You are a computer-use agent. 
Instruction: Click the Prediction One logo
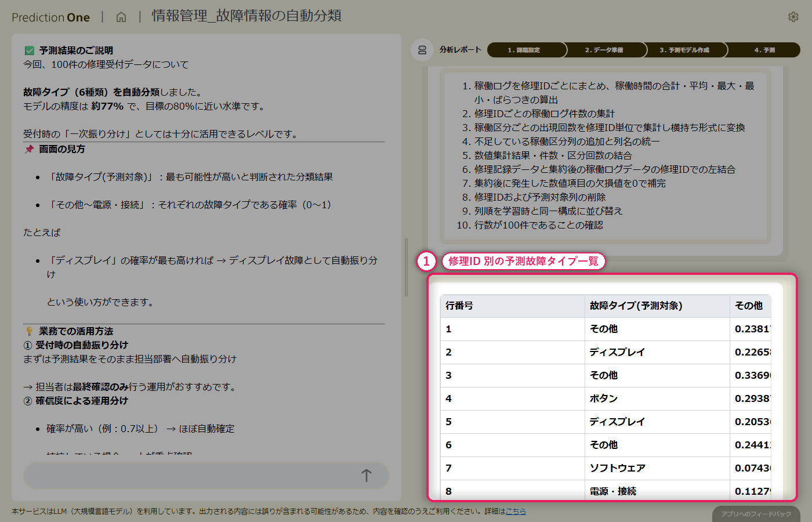51,17
